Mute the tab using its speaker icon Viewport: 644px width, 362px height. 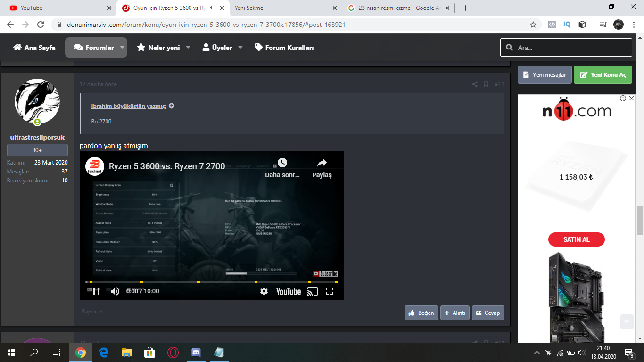click(212, 8)
